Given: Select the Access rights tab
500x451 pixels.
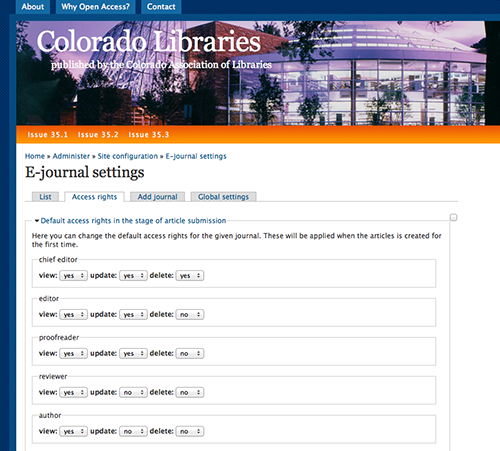Looking at the screenshot, I should 95,197.
